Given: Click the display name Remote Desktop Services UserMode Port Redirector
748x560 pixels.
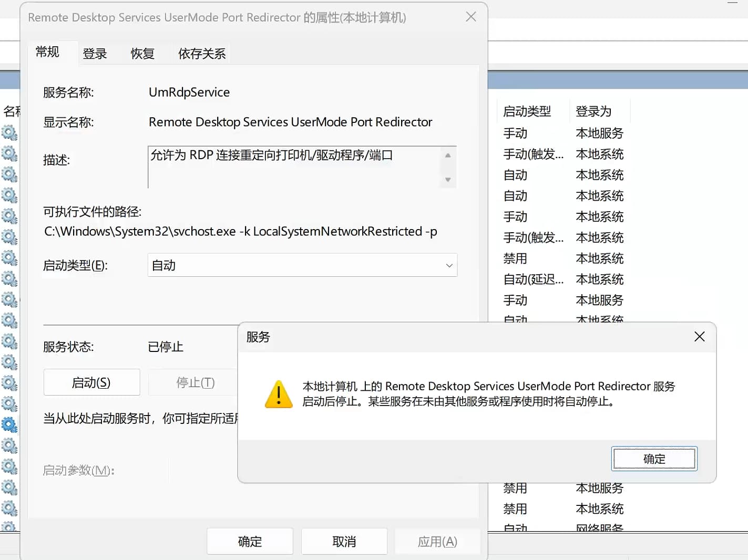Looking at the screenshot, I should pos(290,122).
